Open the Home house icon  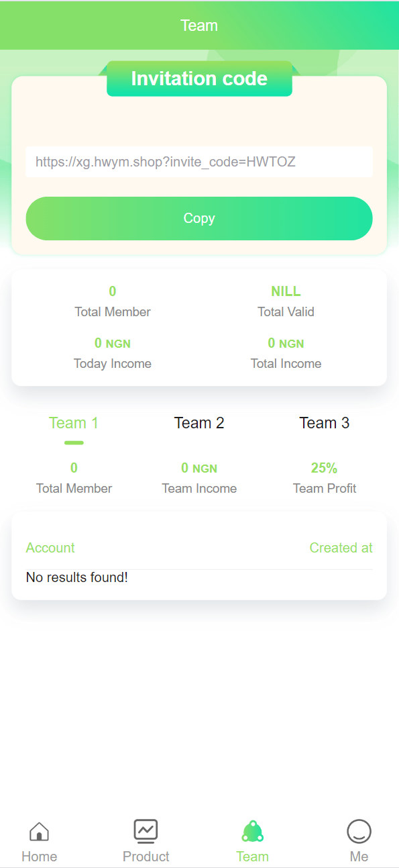(39, 832)
